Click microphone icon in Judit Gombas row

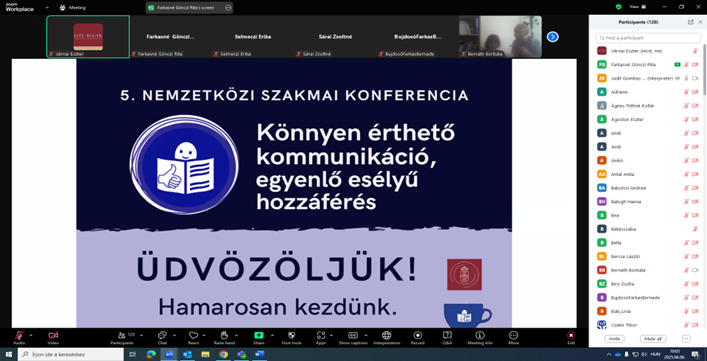coord(686,78)
